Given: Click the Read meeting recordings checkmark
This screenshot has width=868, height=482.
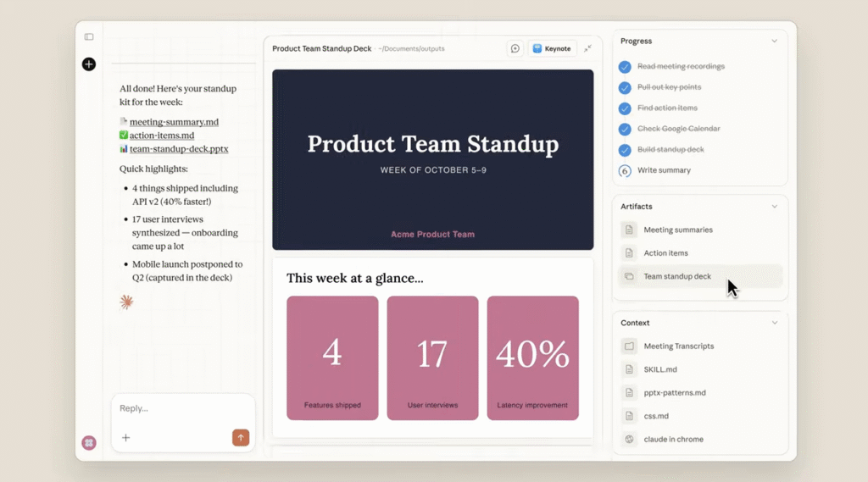Looking at the screenshot, I should pos(625,67).
